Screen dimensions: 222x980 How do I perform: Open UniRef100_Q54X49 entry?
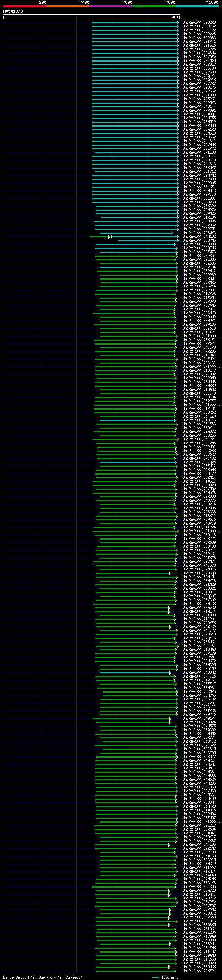pos(199,875)
